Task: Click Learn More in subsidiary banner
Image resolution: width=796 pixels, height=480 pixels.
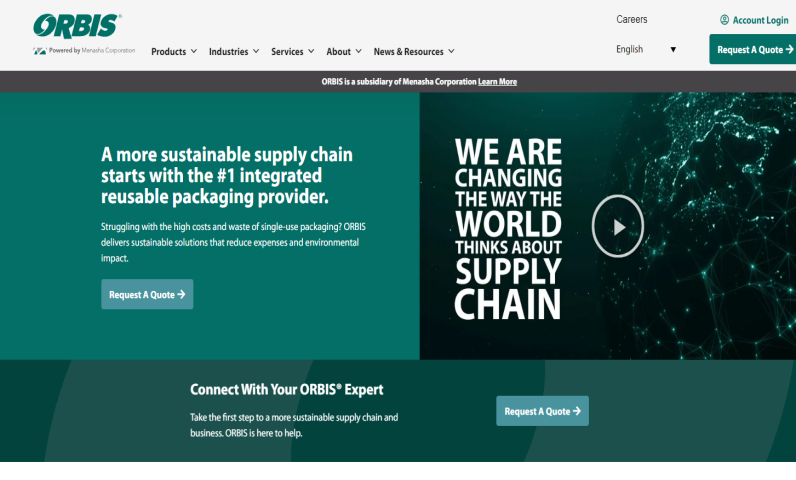Action: pyautogui.click(x=497, y=82)
